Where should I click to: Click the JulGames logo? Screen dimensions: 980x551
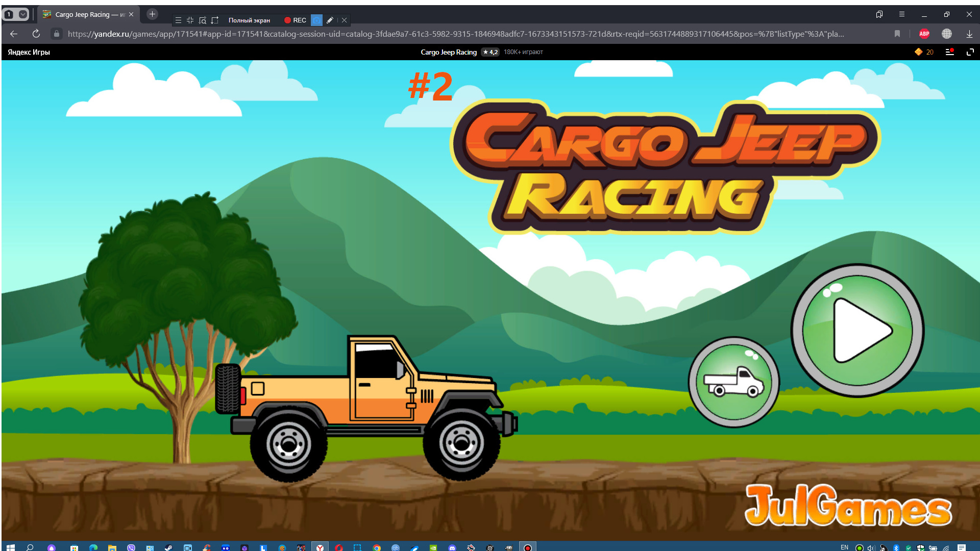click(x=848, y=506)
